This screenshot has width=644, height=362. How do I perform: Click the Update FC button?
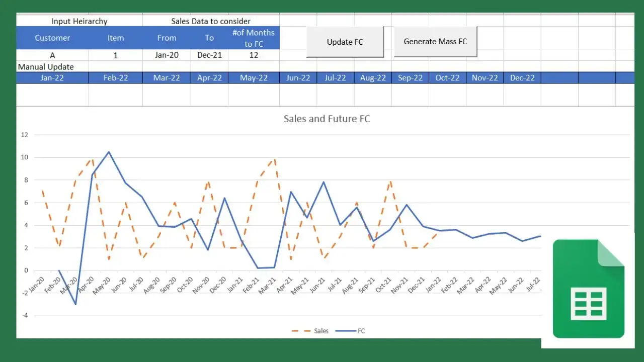click(x=345, y=42)
